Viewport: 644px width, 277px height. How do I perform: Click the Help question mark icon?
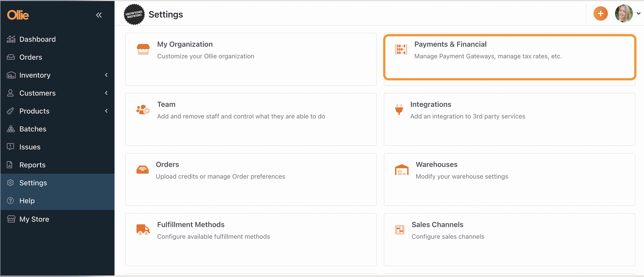tap(10, 201)
